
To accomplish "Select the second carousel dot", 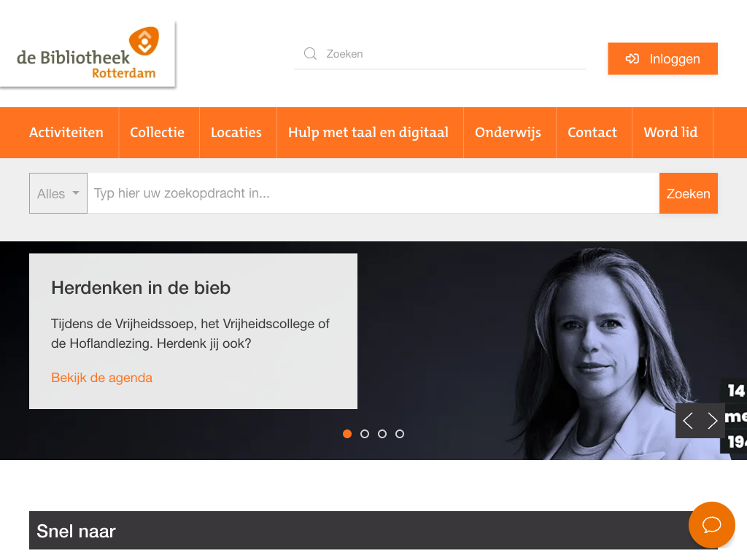I will (x=365, y=434).
